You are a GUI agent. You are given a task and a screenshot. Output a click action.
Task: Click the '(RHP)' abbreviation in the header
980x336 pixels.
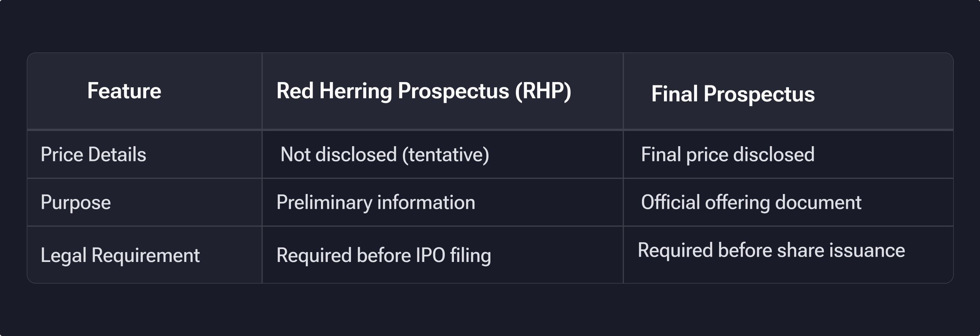pyautogui.click(x=543, y=91)
